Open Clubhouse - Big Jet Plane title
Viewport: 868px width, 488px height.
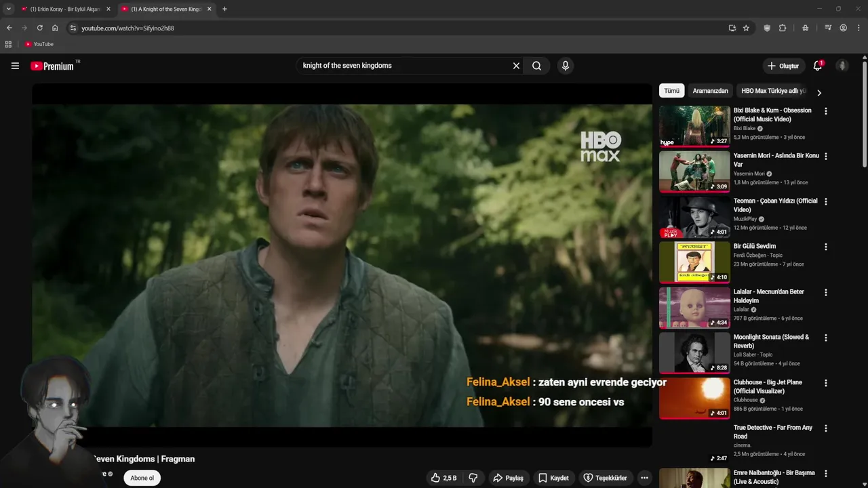click(x=768, y=386)
